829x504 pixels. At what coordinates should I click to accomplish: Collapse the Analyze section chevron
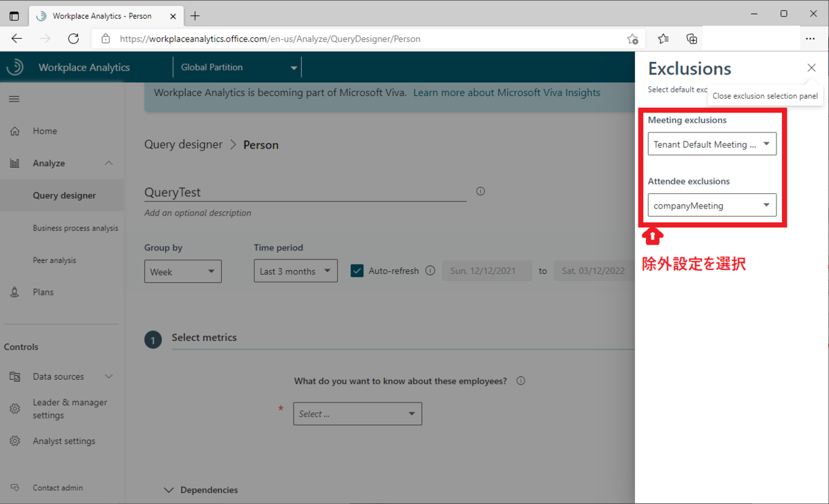(108, 163)
